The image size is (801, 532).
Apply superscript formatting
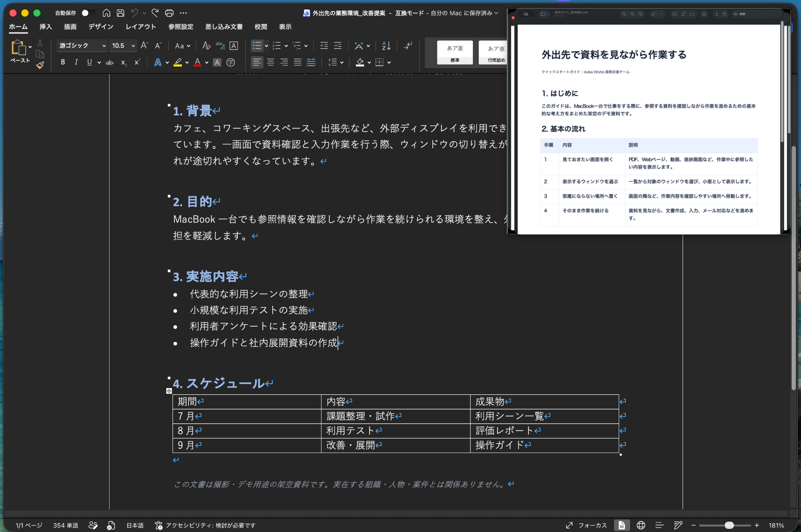[x=137, y=62]
